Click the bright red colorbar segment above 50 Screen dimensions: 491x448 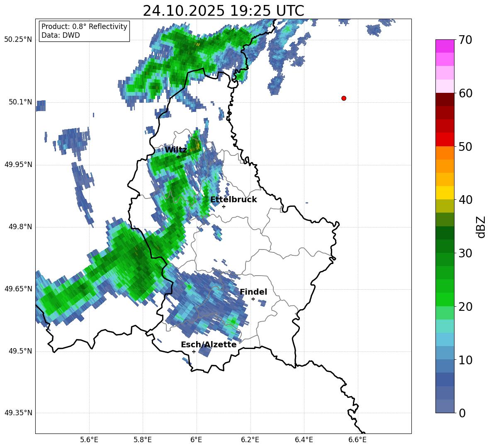[x=445, y=140]
